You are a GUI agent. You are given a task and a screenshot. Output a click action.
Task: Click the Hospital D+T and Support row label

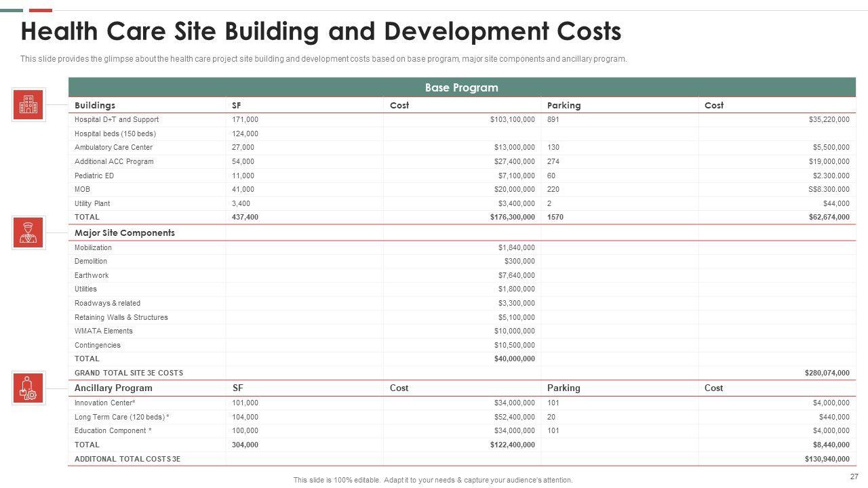[x=117, y=120]
